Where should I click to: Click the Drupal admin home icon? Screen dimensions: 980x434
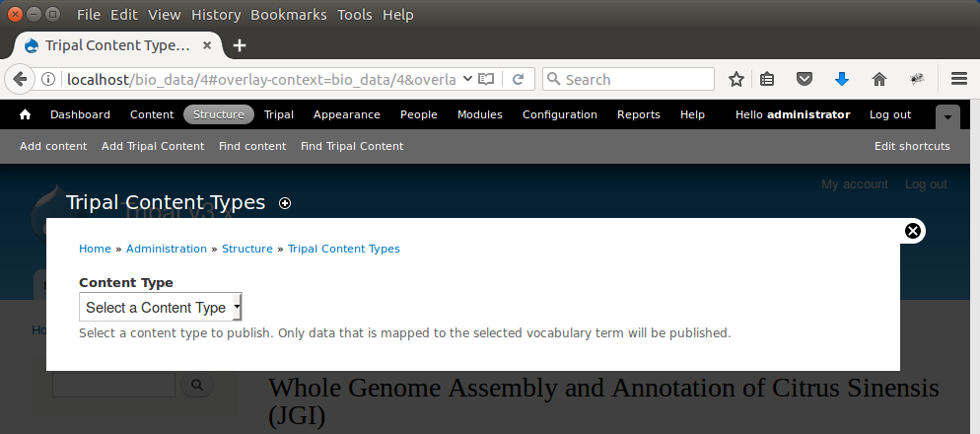(x=26, y=114)
